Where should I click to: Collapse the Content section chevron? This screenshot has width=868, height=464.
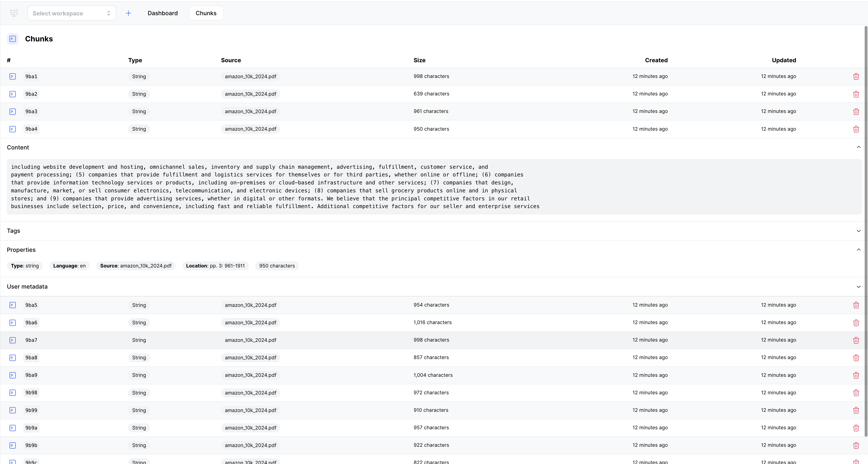858,147
